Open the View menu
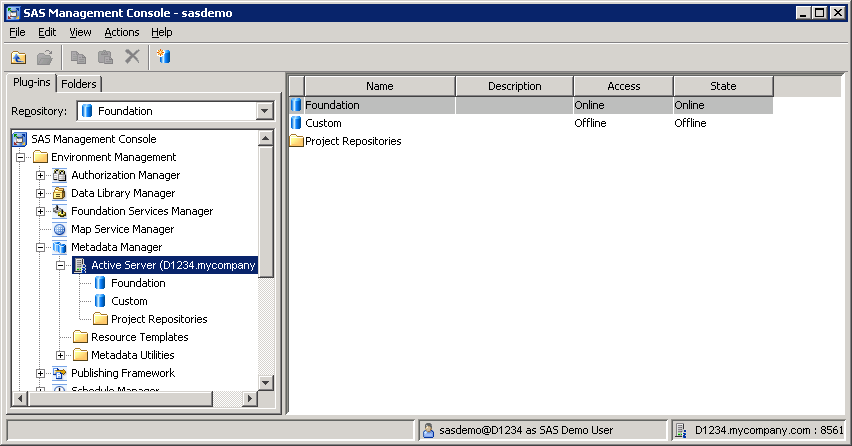 tap(80, 32)
